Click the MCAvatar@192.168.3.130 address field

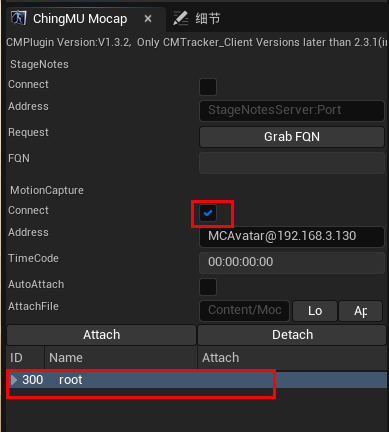point(292,236)
